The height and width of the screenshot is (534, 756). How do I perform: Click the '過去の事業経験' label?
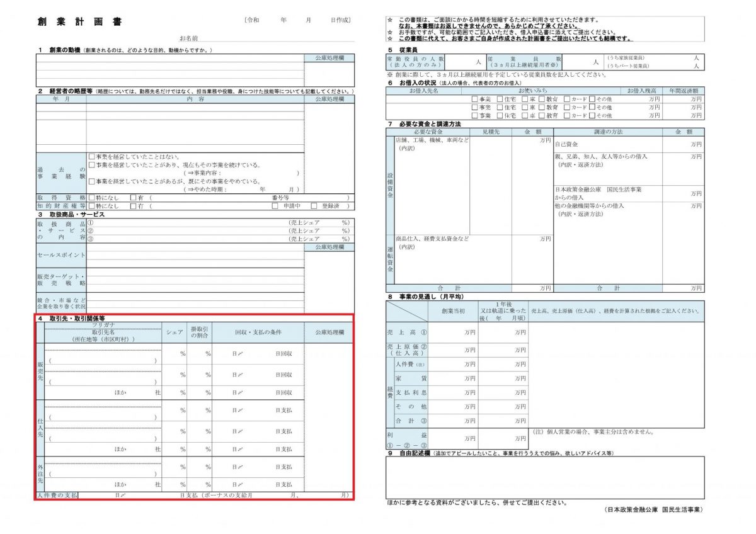pyautogui.click(x=61, y=173)
